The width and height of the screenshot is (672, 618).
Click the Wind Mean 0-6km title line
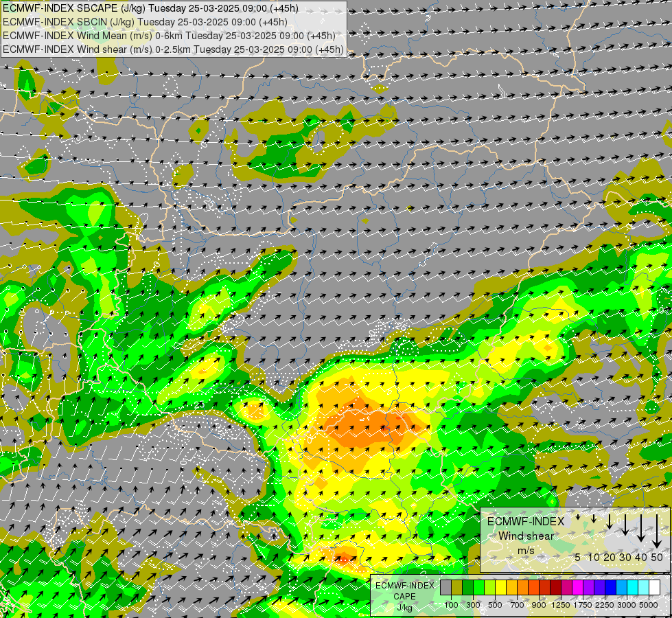click(x=169, y=36)
